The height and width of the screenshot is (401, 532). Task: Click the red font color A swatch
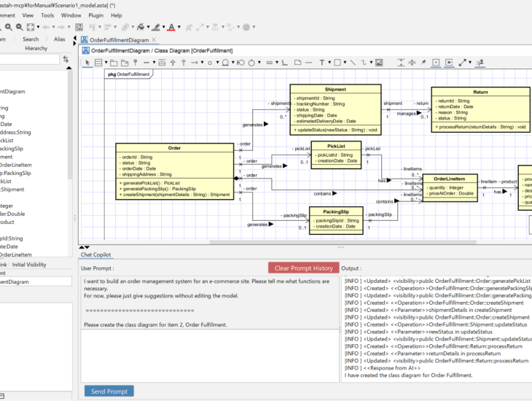(171, 28)
